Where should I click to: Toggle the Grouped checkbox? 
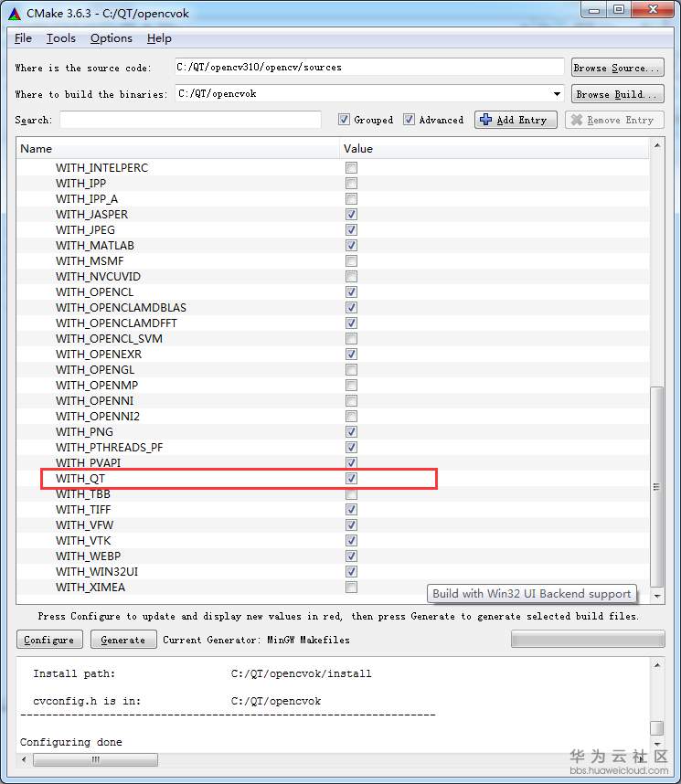[344, 120]
